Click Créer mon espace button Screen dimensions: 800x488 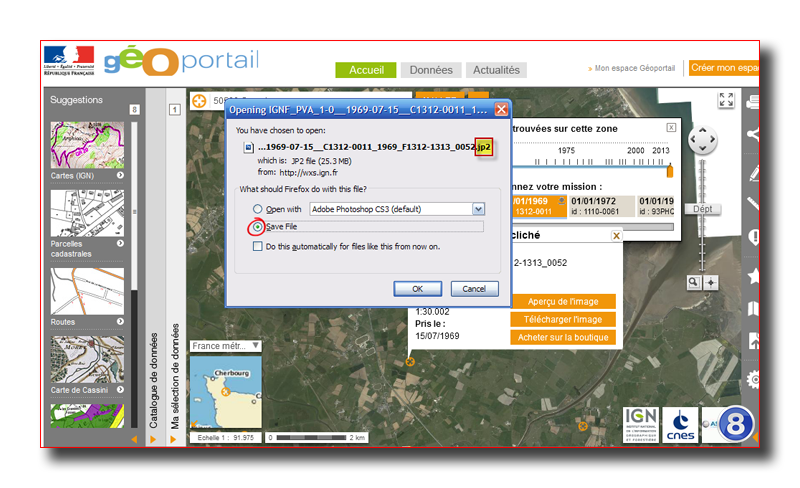tap(724, 68)
